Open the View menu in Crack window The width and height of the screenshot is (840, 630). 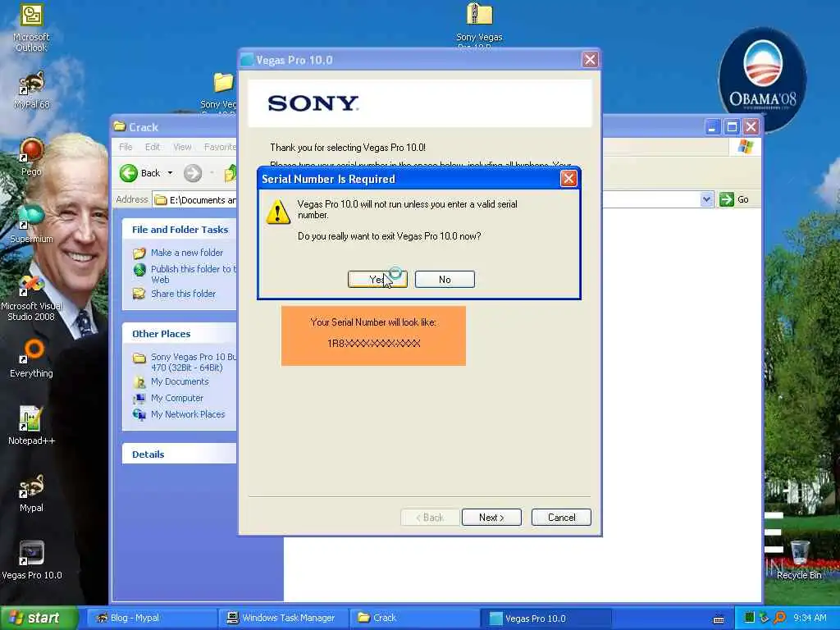click(x=182, y=147)
